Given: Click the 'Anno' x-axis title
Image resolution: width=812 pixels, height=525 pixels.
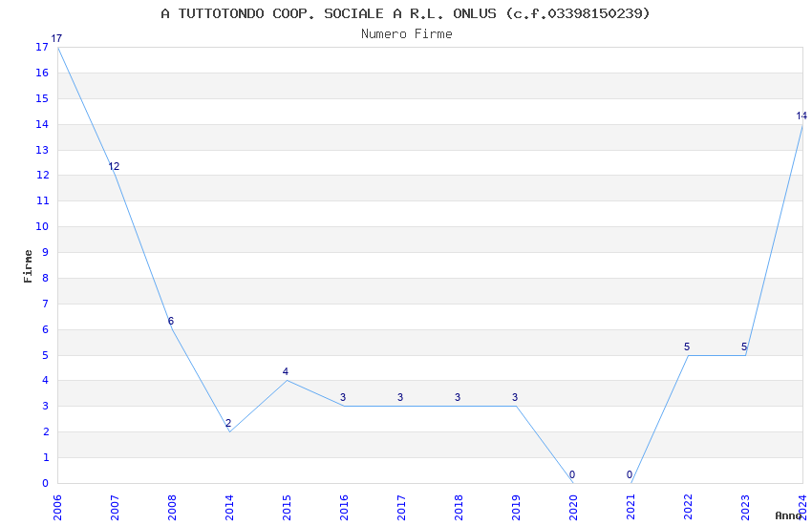Looking at the screenshot, I should pos(788,515).
